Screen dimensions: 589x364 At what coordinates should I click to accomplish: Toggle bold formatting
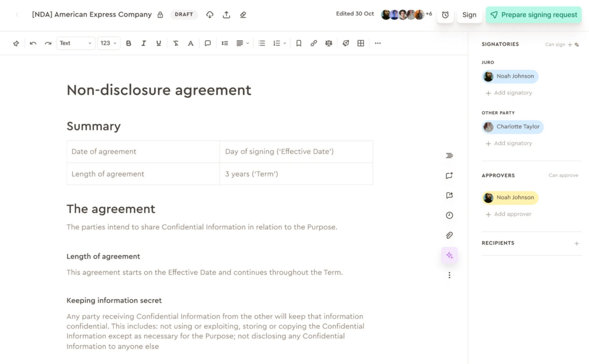coord(128,43)
